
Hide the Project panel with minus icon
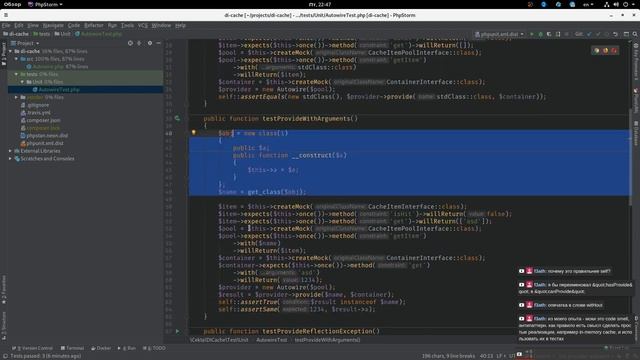[x=158, y=43]
